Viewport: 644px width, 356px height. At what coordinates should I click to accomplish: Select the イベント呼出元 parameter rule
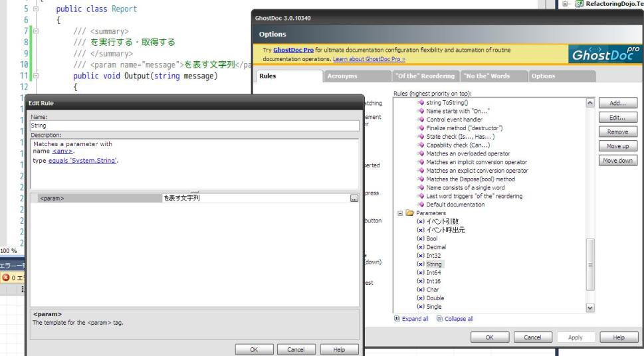446,230
